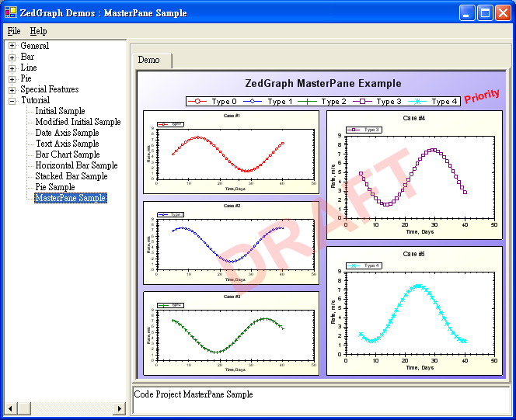The height and width of the screenshot is (420, 516).
Task: Open the Text Axis Sample item
Action: coord(68,144)
